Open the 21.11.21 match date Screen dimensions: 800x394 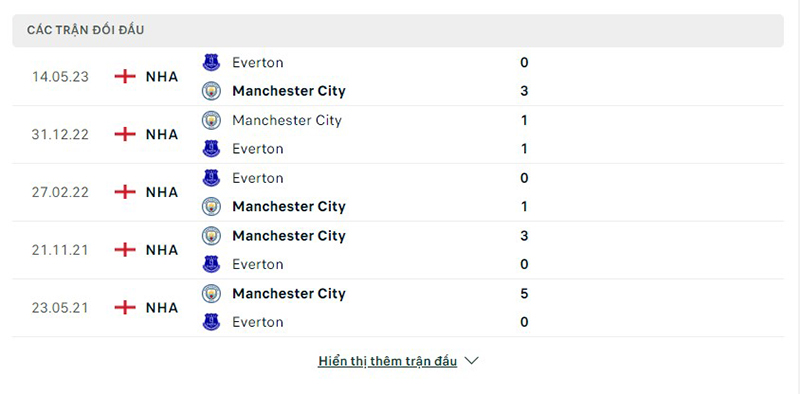pyautogui.click(x=60, y=250)
